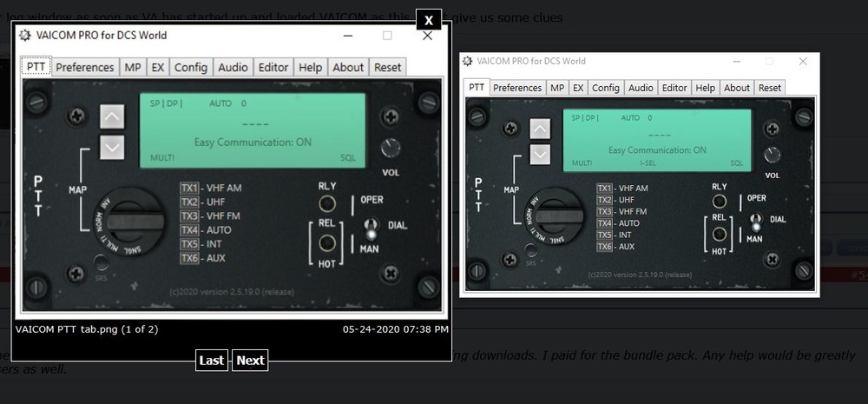Open Audio tab in right window
This screenshot has width=868, height=404.
[x=641, y=88]
